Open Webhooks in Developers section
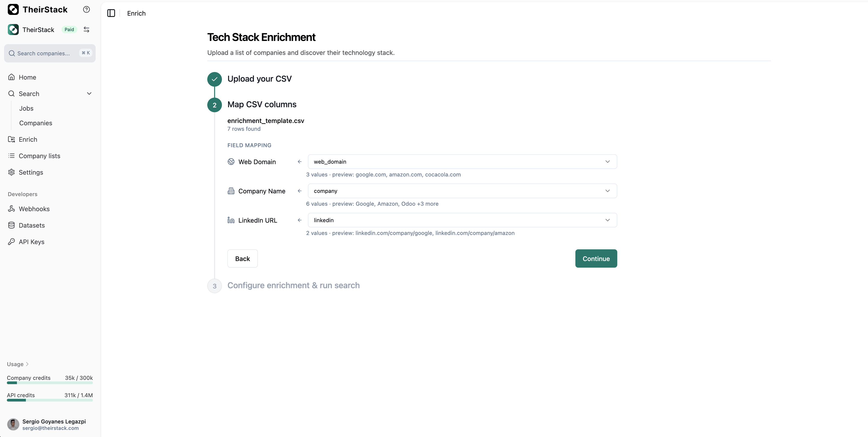The height and width of the screenshot is (437, 868). pyautogui.click(x=34, y=209)
